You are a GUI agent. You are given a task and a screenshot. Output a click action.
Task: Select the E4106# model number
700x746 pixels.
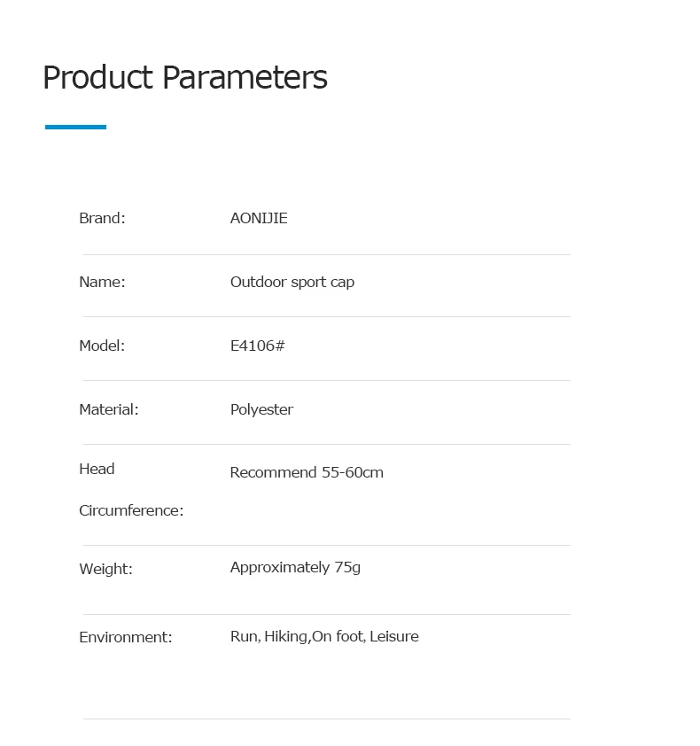tap(258, 346)
